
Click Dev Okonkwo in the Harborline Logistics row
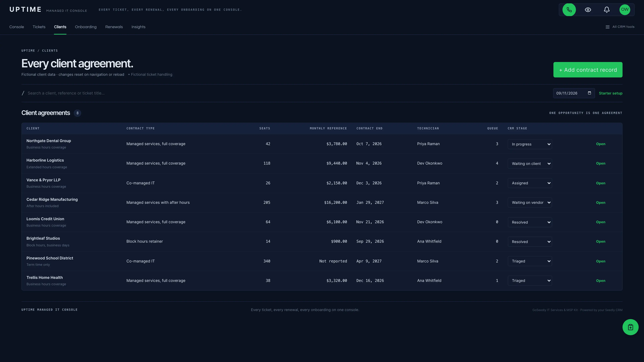[430, 163]
